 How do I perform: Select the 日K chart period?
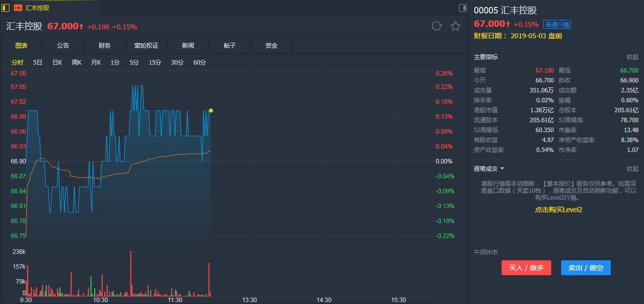point(57,63)
